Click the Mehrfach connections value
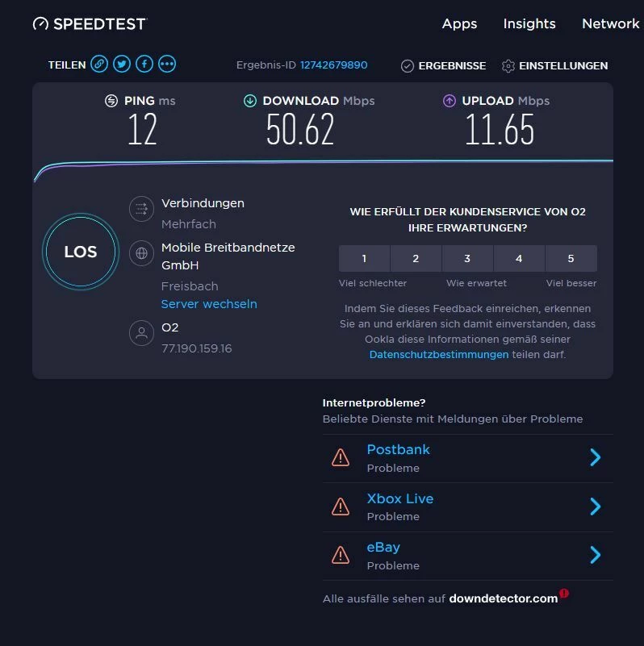644x646 pixels. [x=189, y=224]
